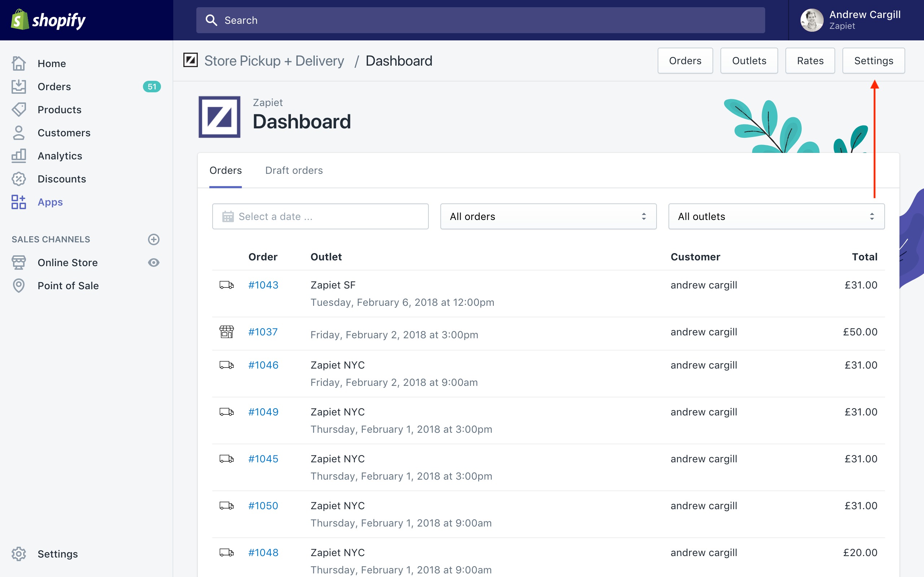Open the sidebar Settings gear icon
924x577 pixels.
tap(19, 554)
